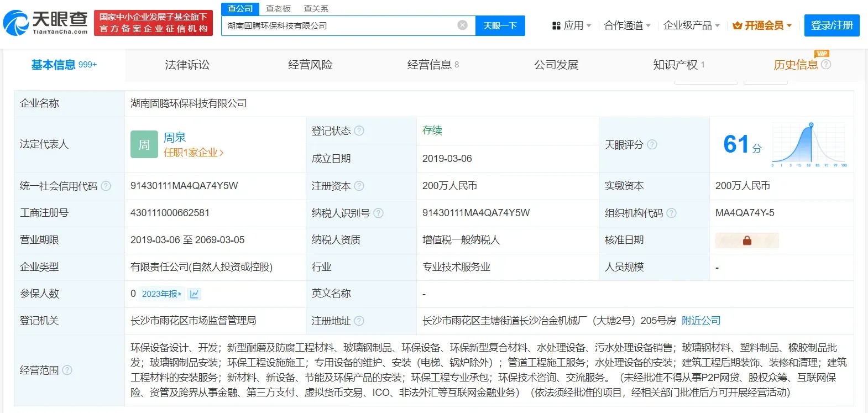Open the 知识产权 tab
868x413 pixels.
tap(679, 65)
